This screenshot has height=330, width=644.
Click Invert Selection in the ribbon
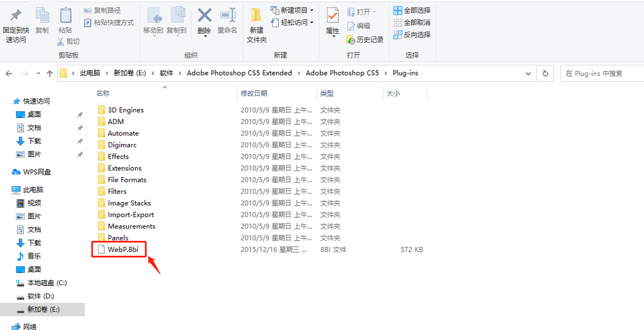(412, 35)
